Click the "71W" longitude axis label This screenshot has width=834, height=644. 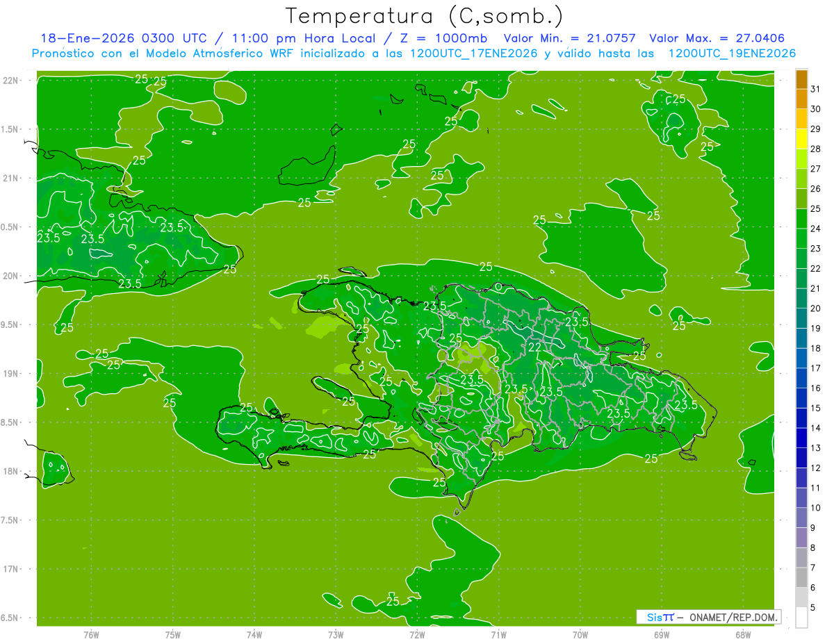tap(498, 635)
